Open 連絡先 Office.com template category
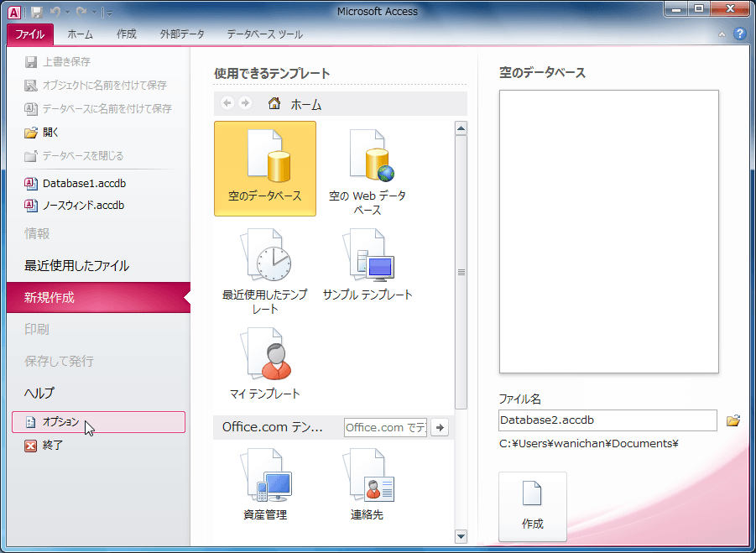756x553 pixels. click(368, 484)
